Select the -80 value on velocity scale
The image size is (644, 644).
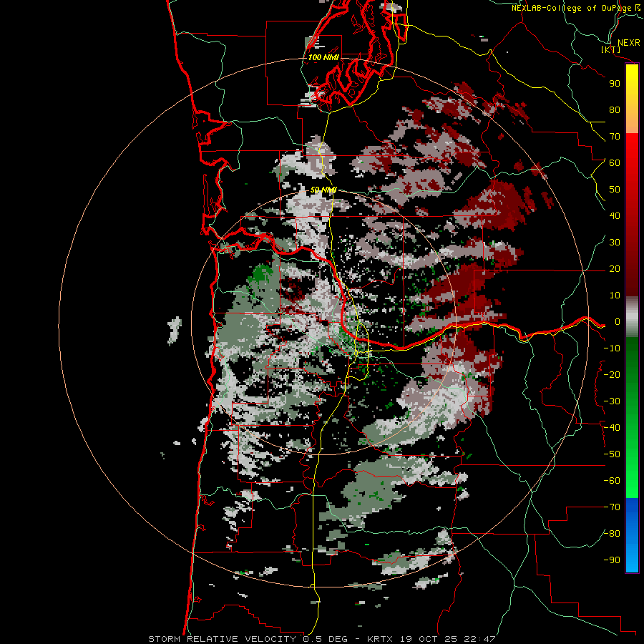coord(612,534)
